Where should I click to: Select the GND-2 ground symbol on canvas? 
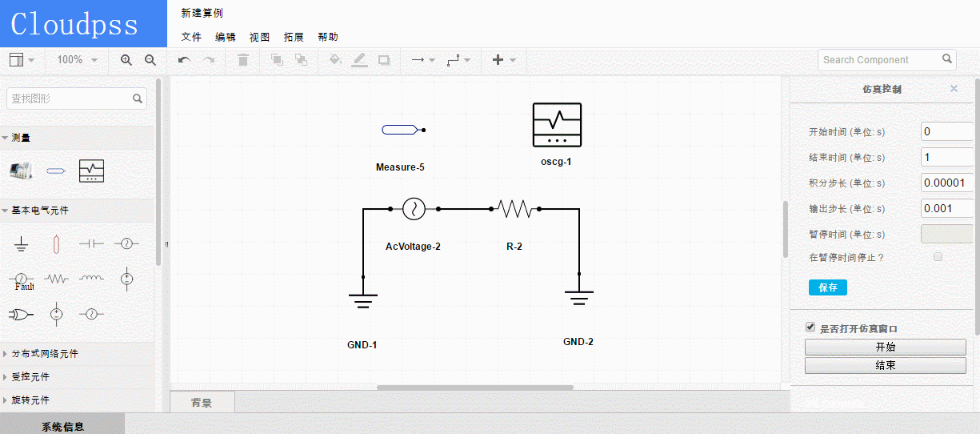click(578, 297)
